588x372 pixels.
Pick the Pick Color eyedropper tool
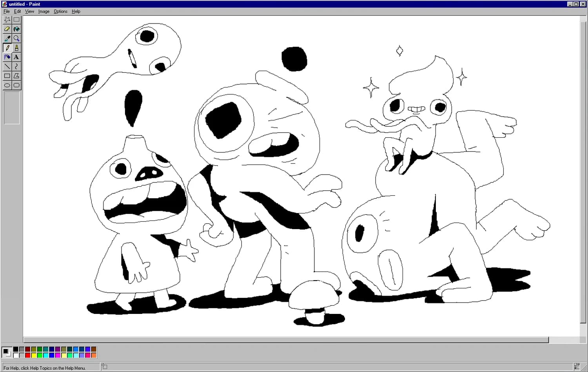7,38
